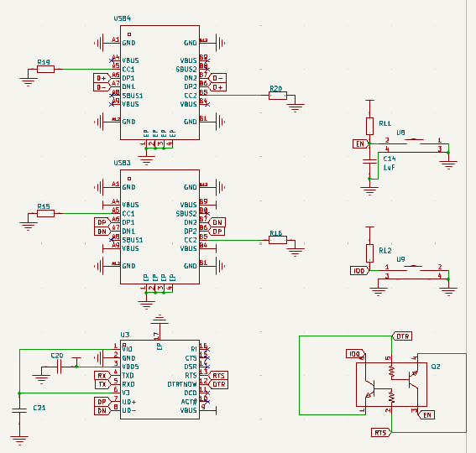Click the U3 USB-serial chip body
476x453 pixels.
(160, 379)
